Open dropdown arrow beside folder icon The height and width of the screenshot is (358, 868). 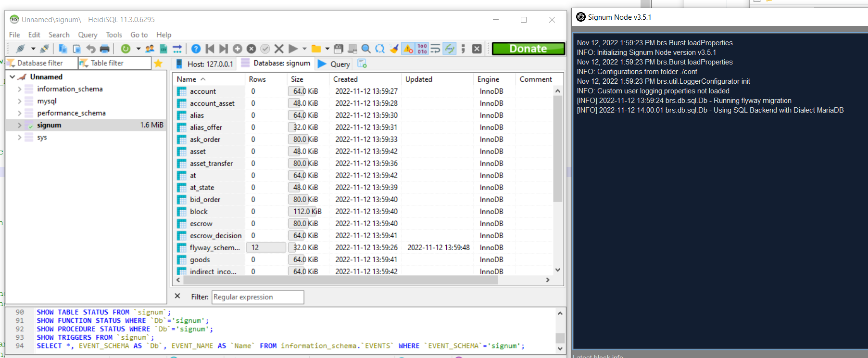pyautogui.click(x=327, y=49)
